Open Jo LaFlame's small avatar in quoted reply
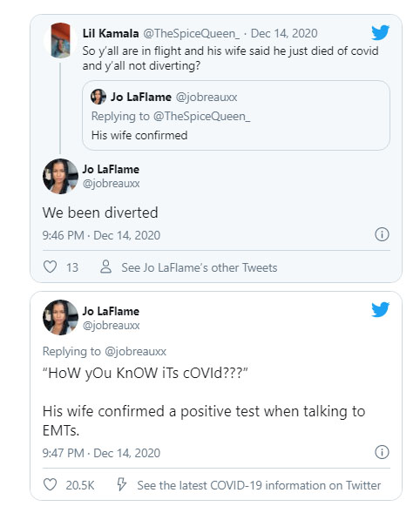The width and height of the screenshot is (420, 513). click(x=98, y=97)
